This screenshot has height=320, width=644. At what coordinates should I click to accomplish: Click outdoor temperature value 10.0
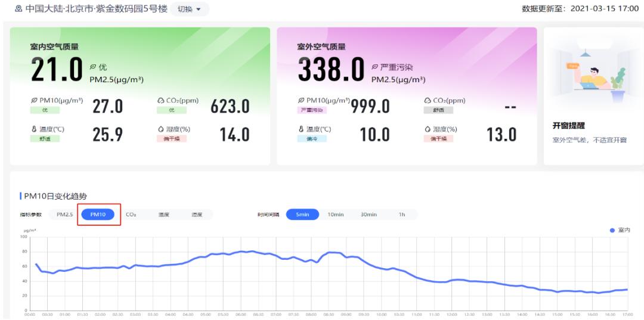click(x=374, y=135)
